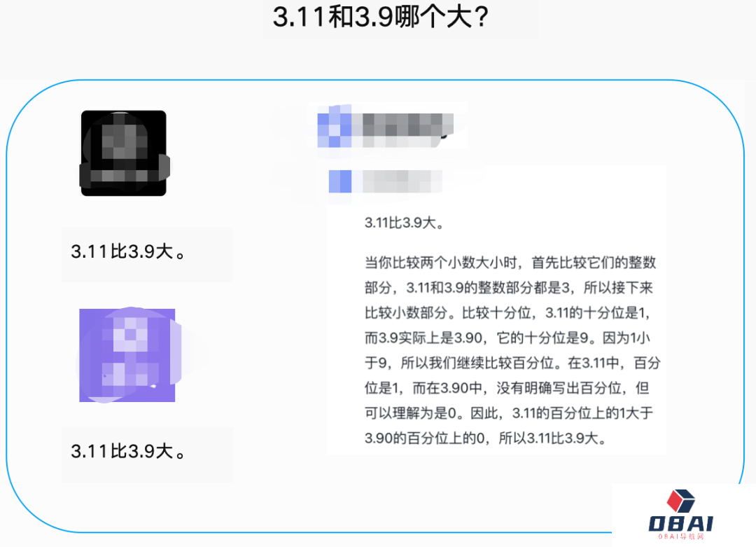Image resolution: width=756 pixels, height=547 pixels.
Task: Click the line starting 当你比较两个小数大小时
Action: pyautogui.click(x=510, y=263)
